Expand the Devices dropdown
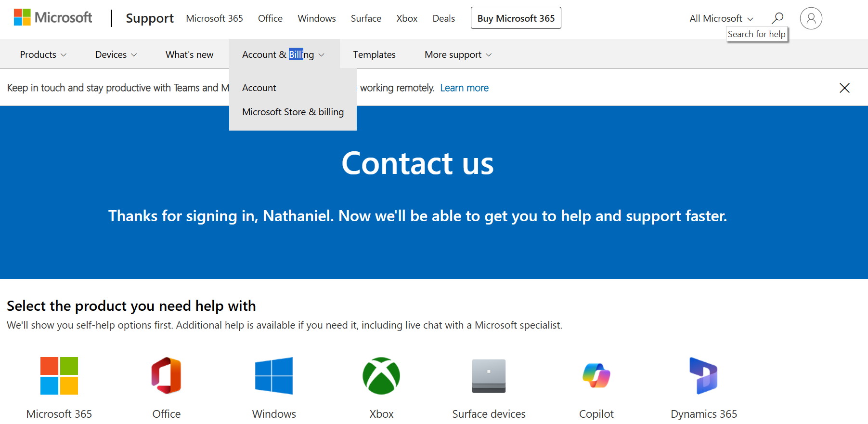This screenshot has height=424, width=868. coord(116,54)
